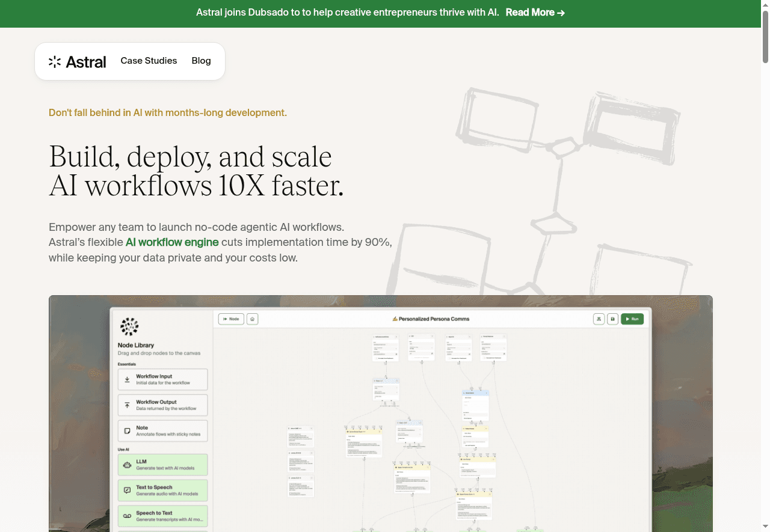Viewport: 770px width, 532px height.
Task: Select the Speech to Text voicemail icon
Action: 127,516
